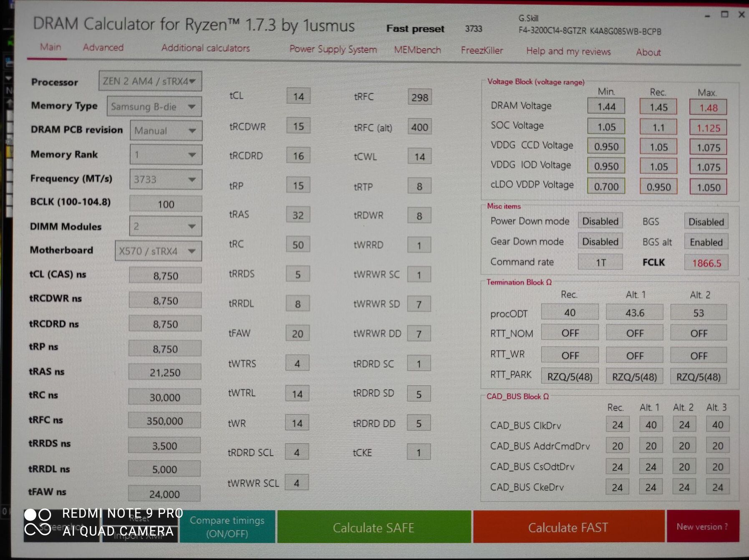The image size is (749, 560).
Task: Click the tRCDRD value 16
Action: click(x=298, y=156)
